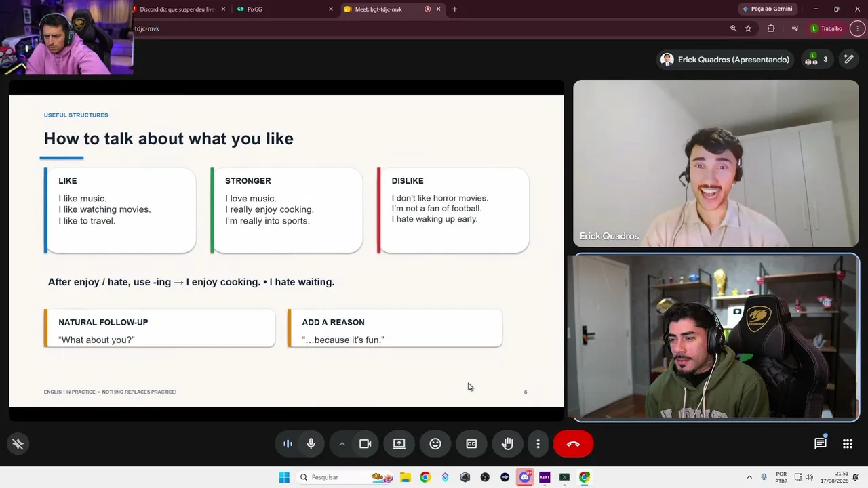868x488 pixels.
Task: Open the more options three-dot menu in Meet
Action: (x=538, y=444)
